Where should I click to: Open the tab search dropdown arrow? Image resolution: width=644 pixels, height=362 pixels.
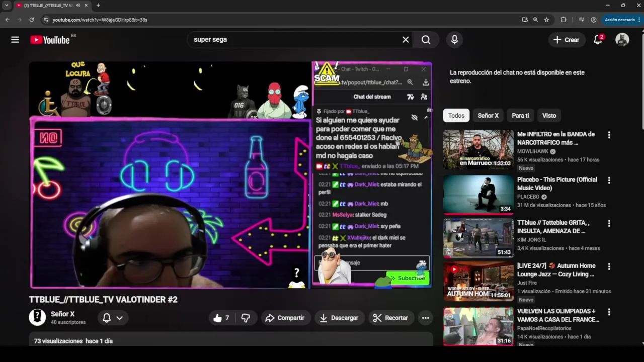(x=7, y=6)
